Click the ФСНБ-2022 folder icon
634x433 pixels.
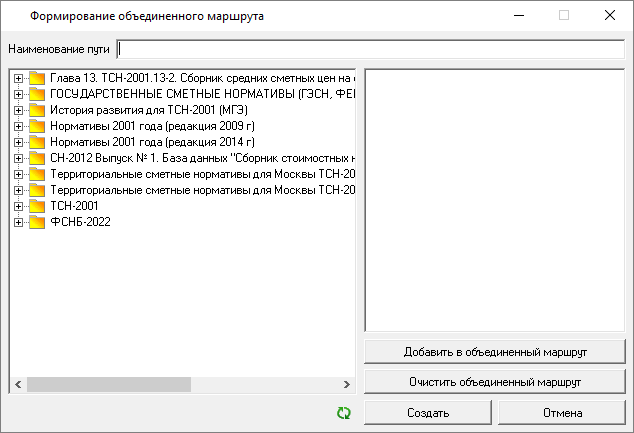click(x=37, y=222)
